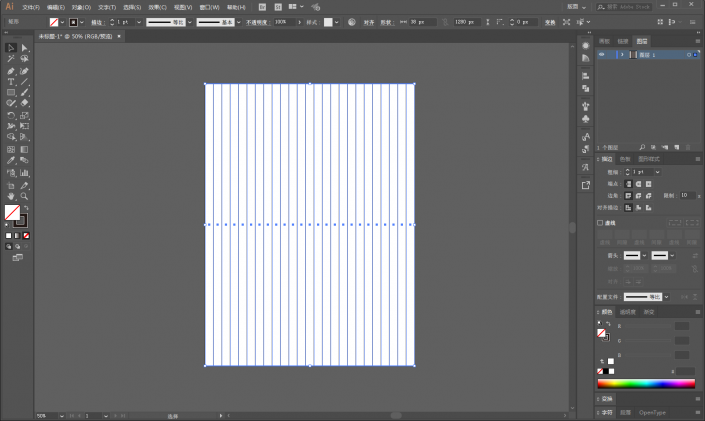The image size is (705, 421).
Task: Swap fill and stroke in toolbox
Action: point(27,208)
